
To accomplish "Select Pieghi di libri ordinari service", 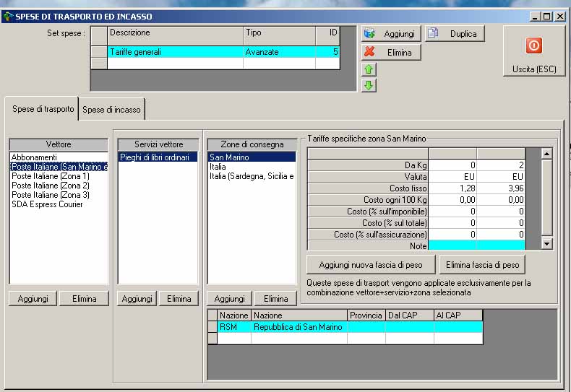I will tap(158, 157).
